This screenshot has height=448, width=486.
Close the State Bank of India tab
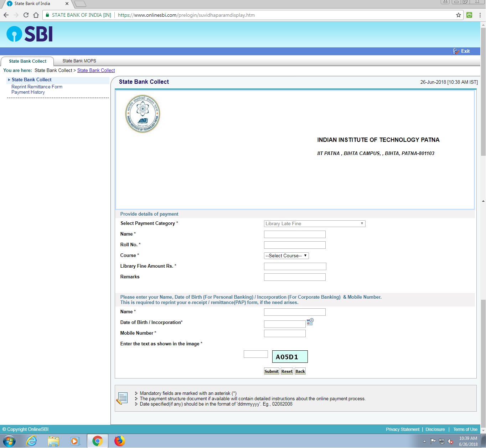pyautogui.click(x=67, y=4)
